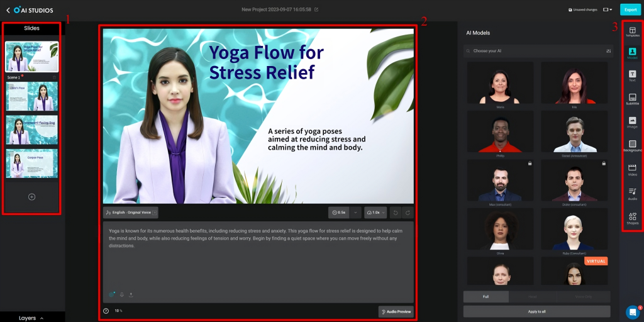Open the chat support bubble
The width and height of the screenshot is (644, 322).
point(633,312)
